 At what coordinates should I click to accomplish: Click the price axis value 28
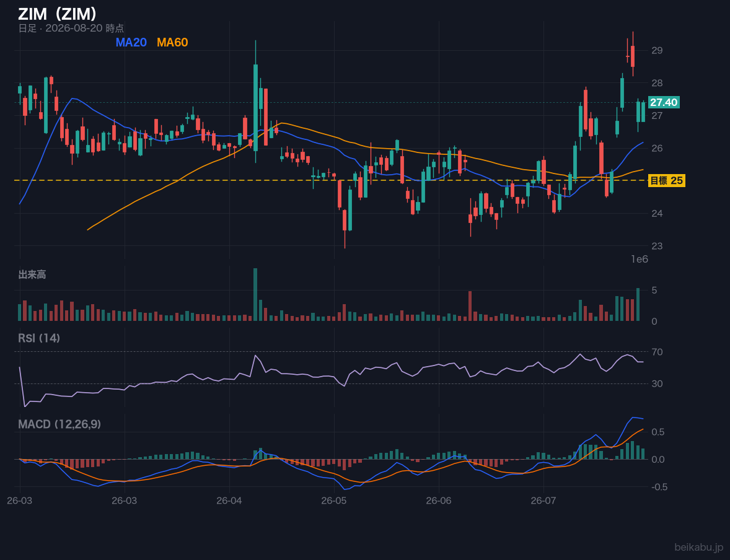pyautogui.click(x=657, y=83)
